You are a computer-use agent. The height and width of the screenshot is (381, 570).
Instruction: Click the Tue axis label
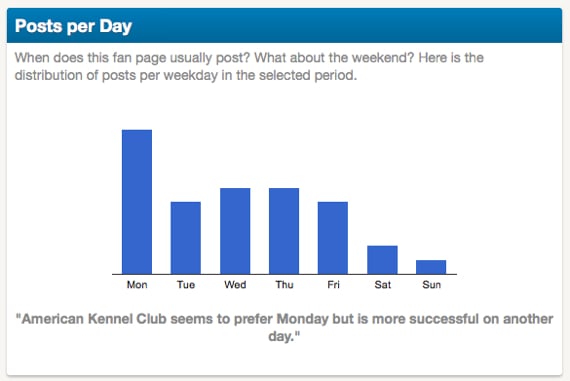pyautogui.click(x=186, y=285)
